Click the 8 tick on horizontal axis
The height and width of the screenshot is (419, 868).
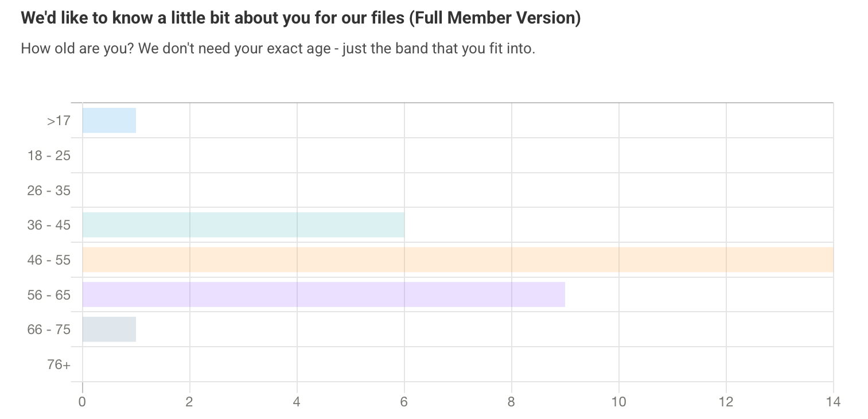[512, 402]
